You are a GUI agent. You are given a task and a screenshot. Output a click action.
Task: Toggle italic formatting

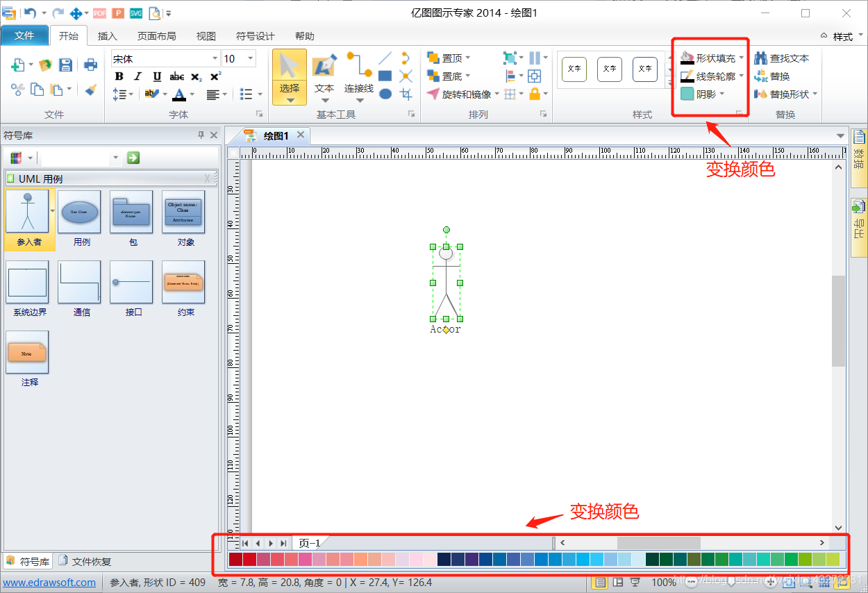(x=138, y=76)
